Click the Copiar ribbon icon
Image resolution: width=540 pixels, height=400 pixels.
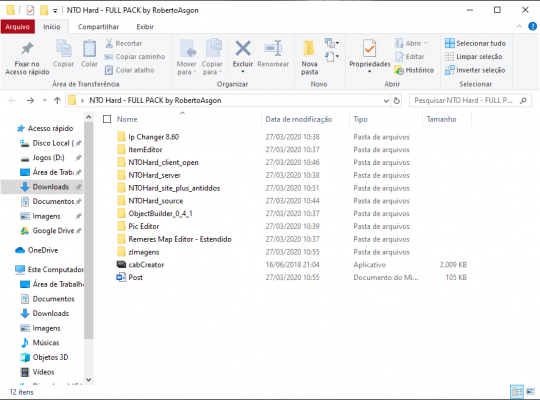coord(63,54)
